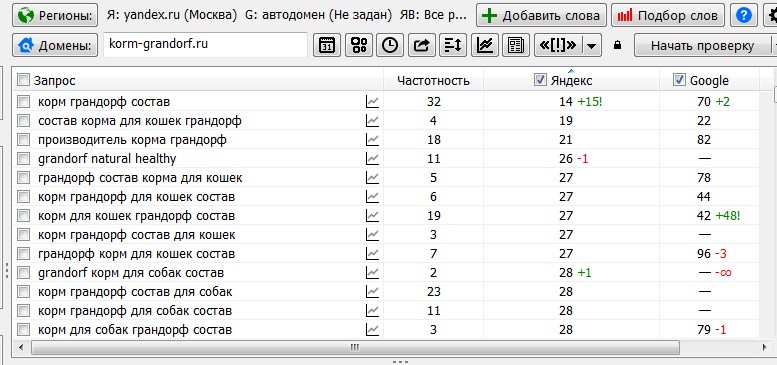The width and height of the screenshot is (777, 365).
Task: Click query text корм грандорф состав для собак
Action: (135, 292)
